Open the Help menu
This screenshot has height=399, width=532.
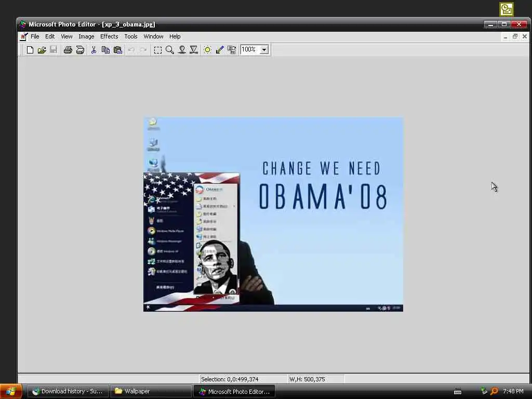tap(175, 36)
